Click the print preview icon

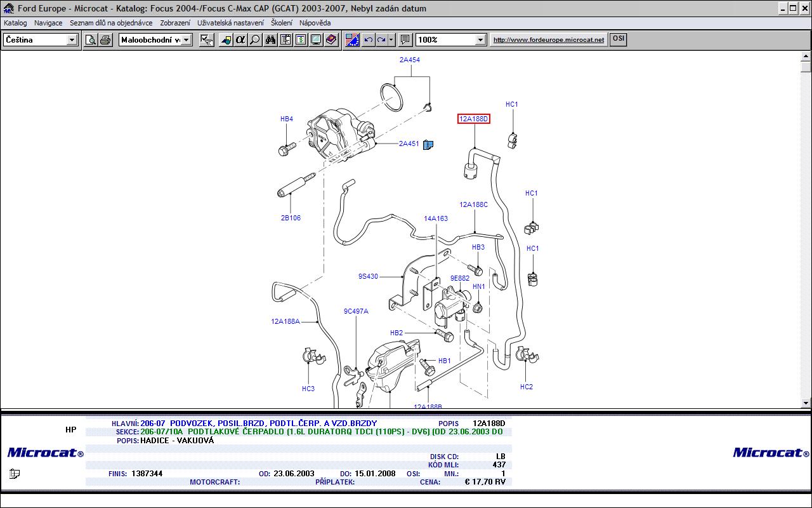(91, 40)
